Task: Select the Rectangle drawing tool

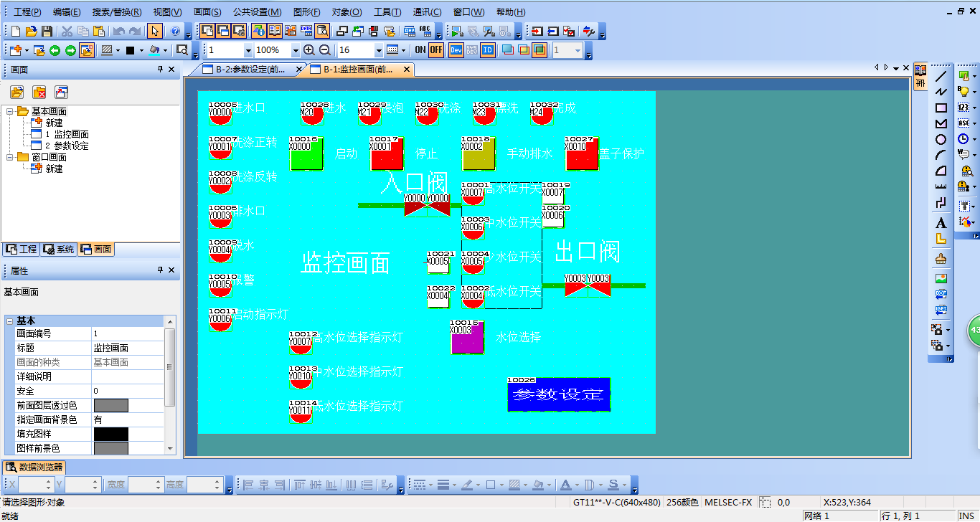Action: 941,108
